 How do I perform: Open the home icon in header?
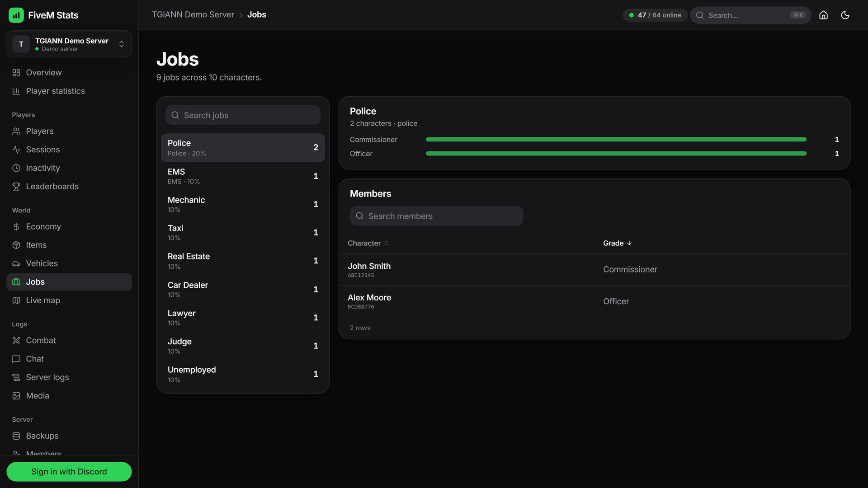point(823,15)
